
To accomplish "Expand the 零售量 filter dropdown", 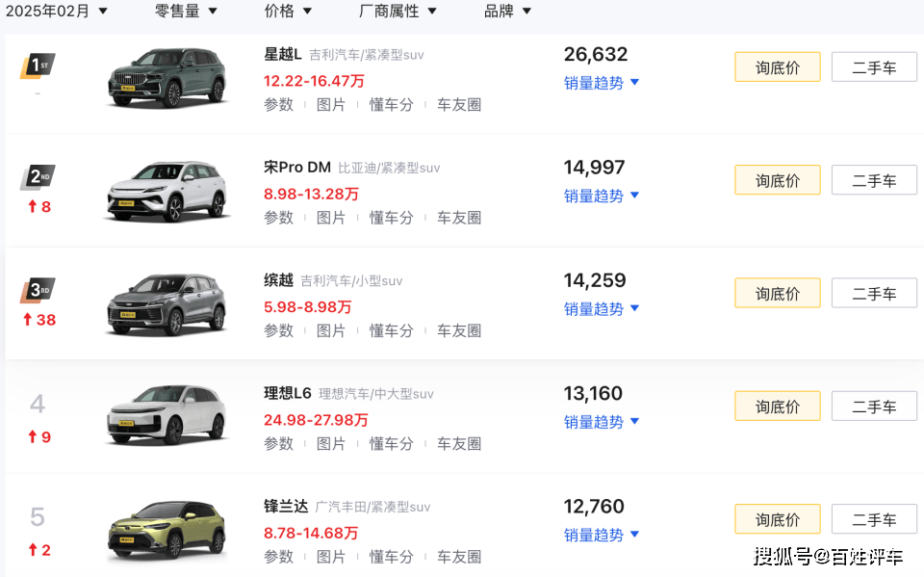I will click(186, 11).
